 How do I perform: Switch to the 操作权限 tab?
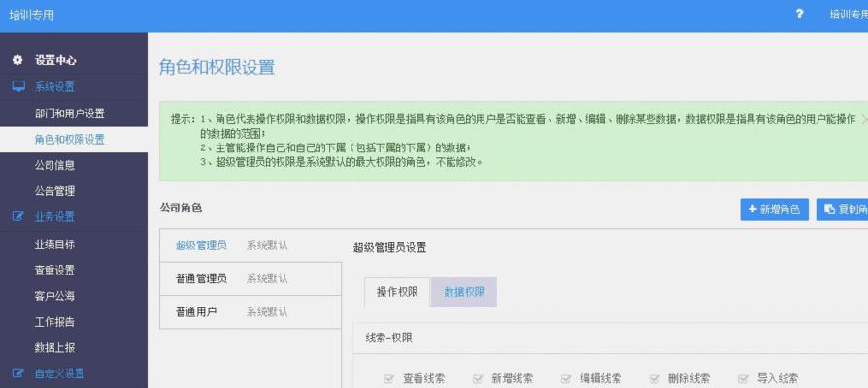397,292
